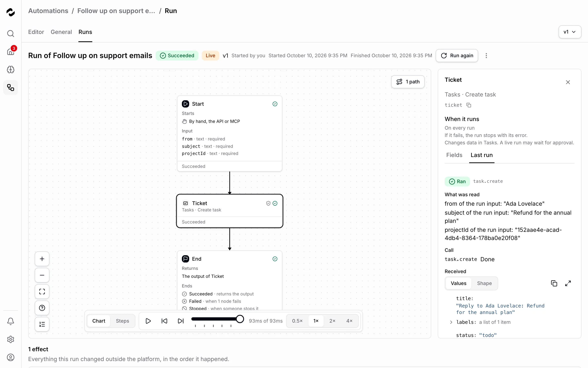This screenshot has height=368, width=588.
Task: Close the Ticket side panel
Action: tap(568, 82)
